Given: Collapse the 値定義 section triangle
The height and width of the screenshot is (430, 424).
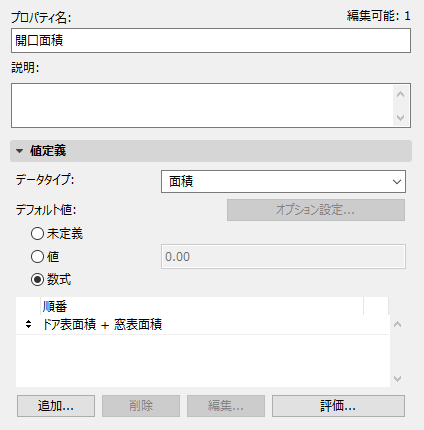Looking at the screenshot, I should point(20,151).
